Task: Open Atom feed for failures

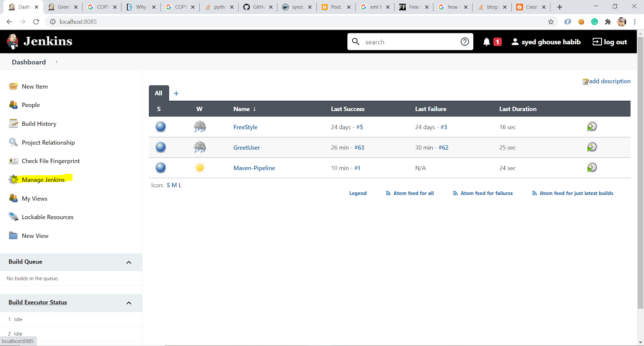Action: click(x=483, y=193)
